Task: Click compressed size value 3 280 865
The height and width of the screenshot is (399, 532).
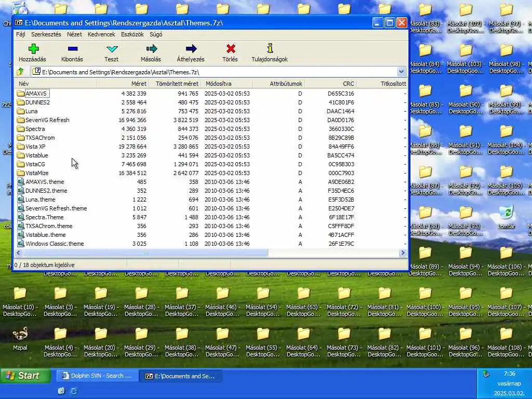Action: (x=185, y=146)
